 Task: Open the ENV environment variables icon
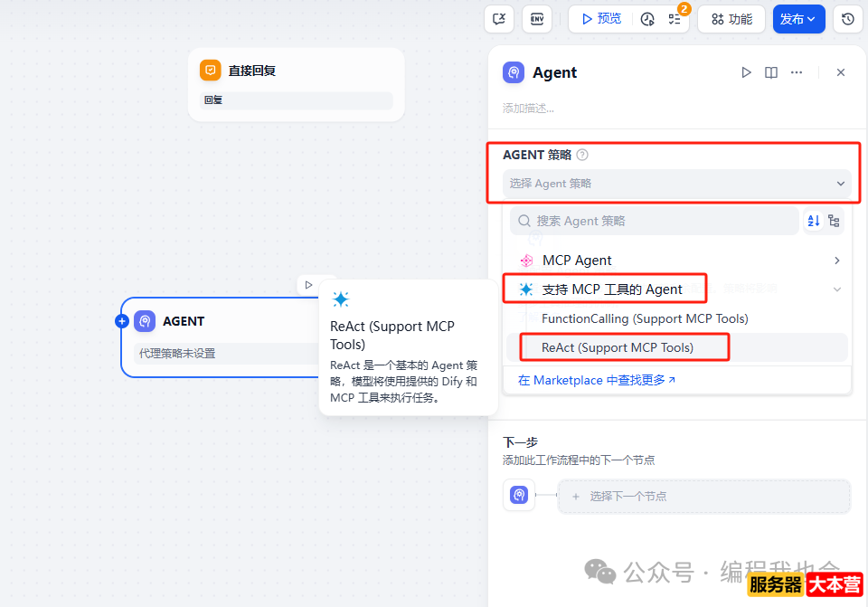point(536,19)
